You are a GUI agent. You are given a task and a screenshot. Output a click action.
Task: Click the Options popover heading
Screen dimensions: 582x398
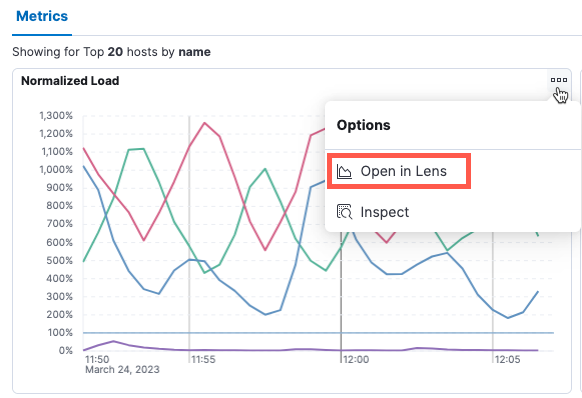tap(363, 125)
